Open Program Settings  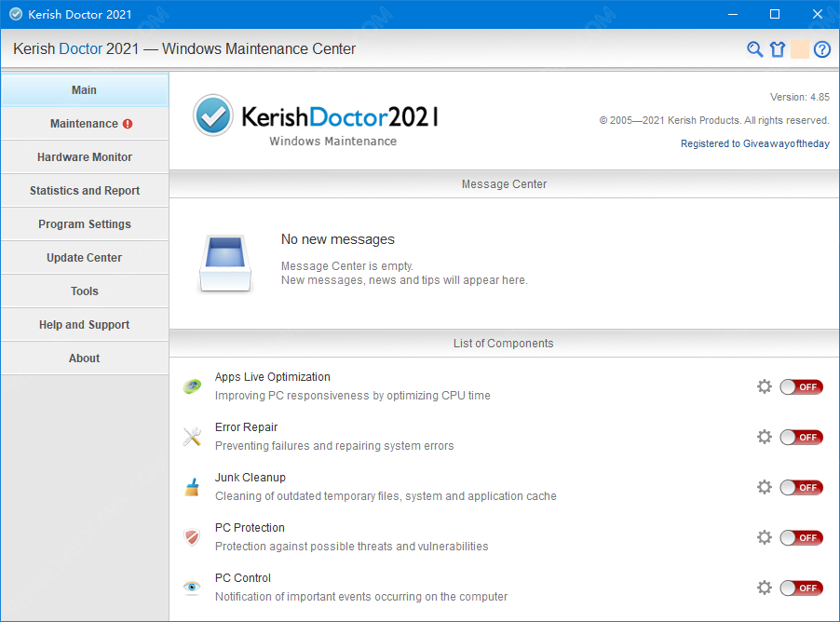85,224
